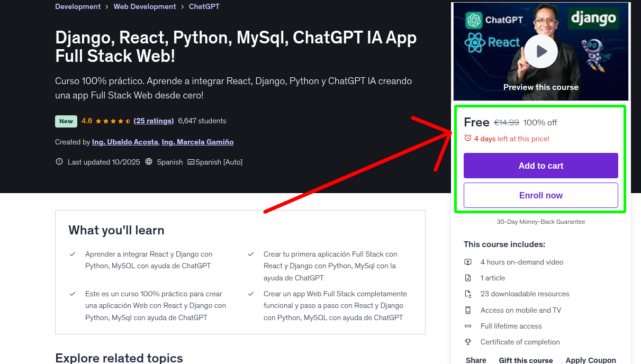
Task: Open the Web Development breadcrumb category
Action: (145, 6)
